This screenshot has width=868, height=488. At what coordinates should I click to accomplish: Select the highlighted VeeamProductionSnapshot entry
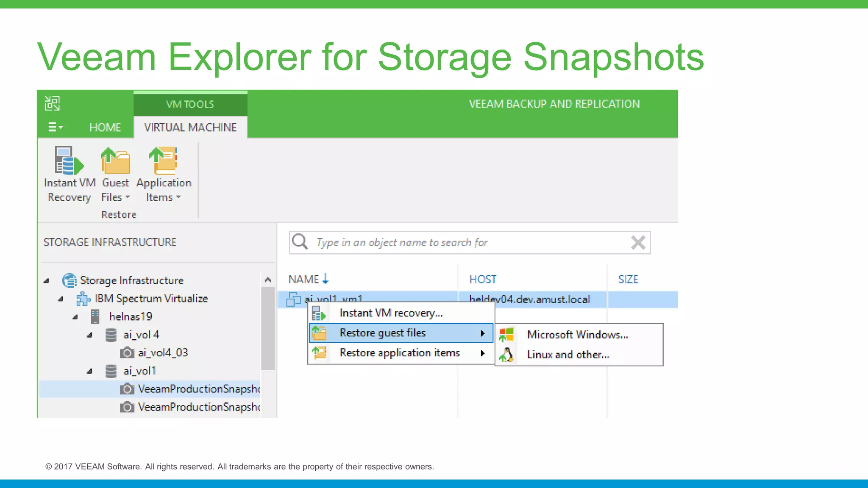point(199,389)
